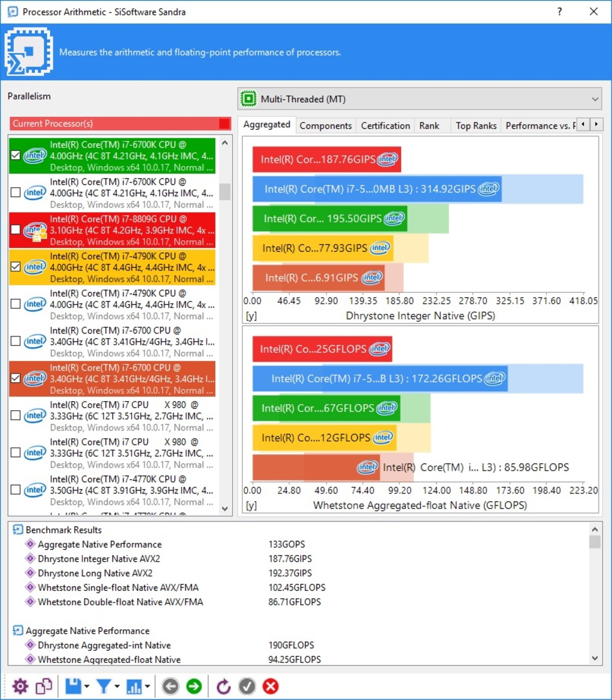The width and height of the screenshot is (612, 700).
Task: Click the green chip icon in Parallelism combo
Action: click(x=249, y=99)
